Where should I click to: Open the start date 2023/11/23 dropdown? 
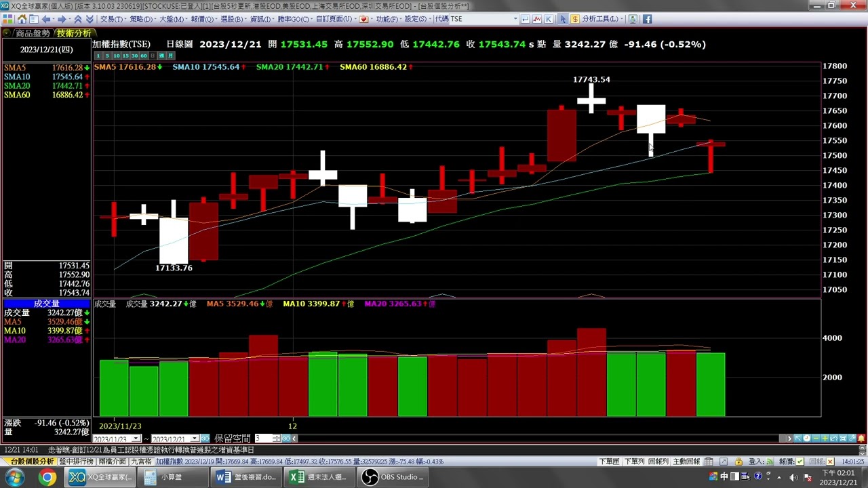click(x=136, y=439)
